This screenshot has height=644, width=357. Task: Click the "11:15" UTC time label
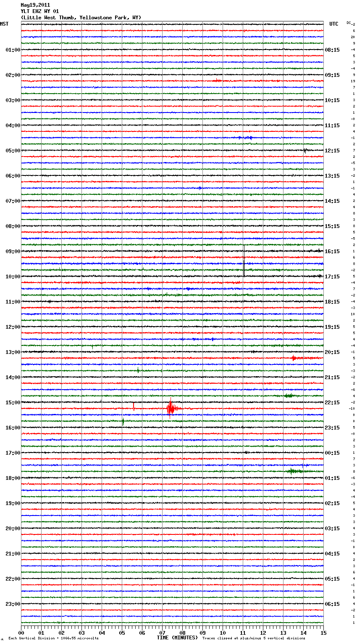332,126
